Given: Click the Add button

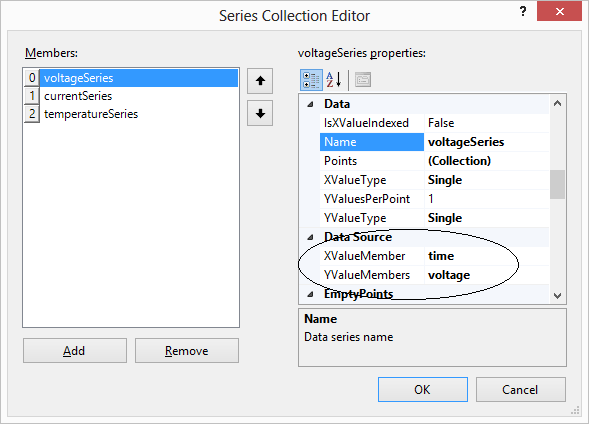Looking at the screenshot, I should click(x=75, y=351).
